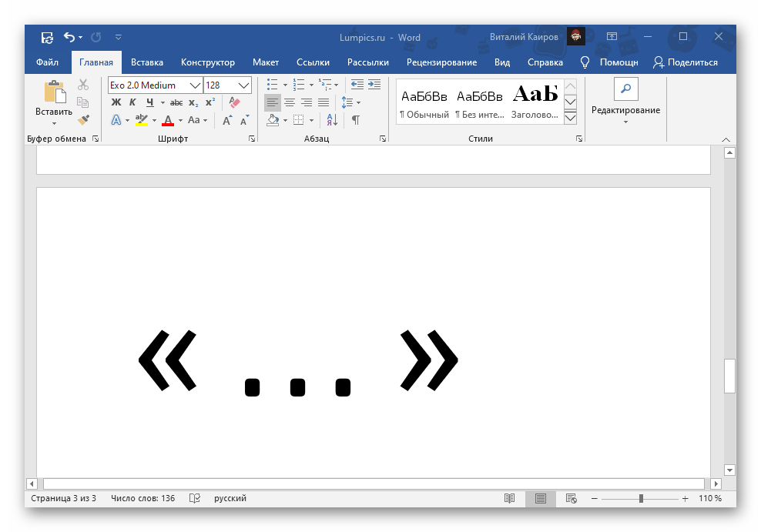
Task: Click the Increase Indent icon
Action: click(374, 85)
